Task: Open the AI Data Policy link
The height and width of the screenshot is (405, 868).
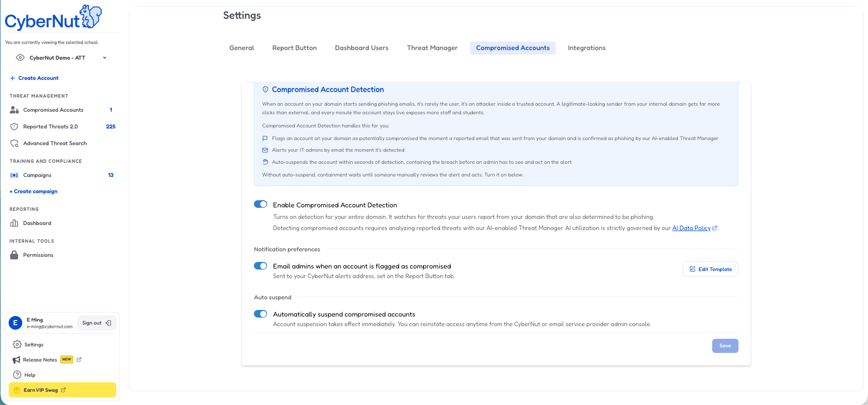Action: (x=691, y=228)
